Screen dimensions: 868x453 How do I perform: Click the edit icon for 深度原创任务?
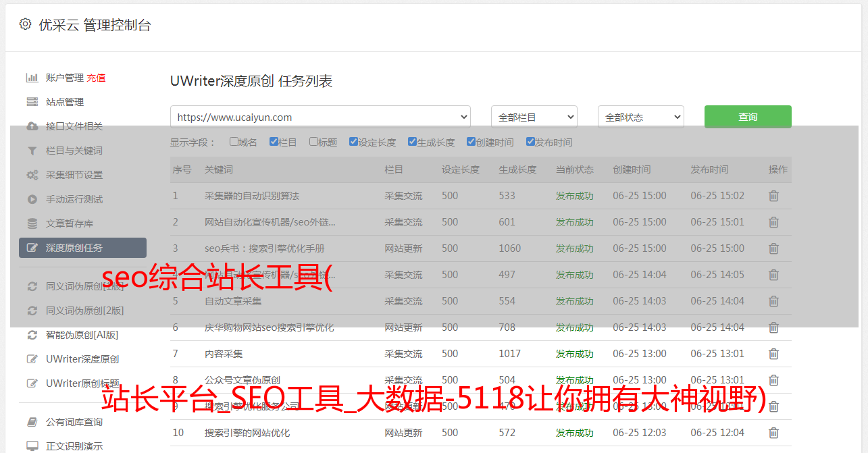click(32, 248)
